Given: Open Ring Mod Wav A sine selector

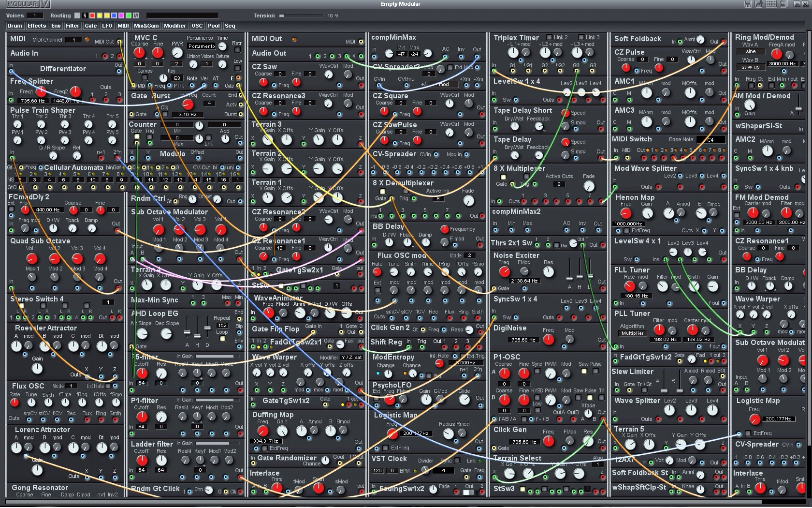Looking at the screenshot, I should [750, 51].
